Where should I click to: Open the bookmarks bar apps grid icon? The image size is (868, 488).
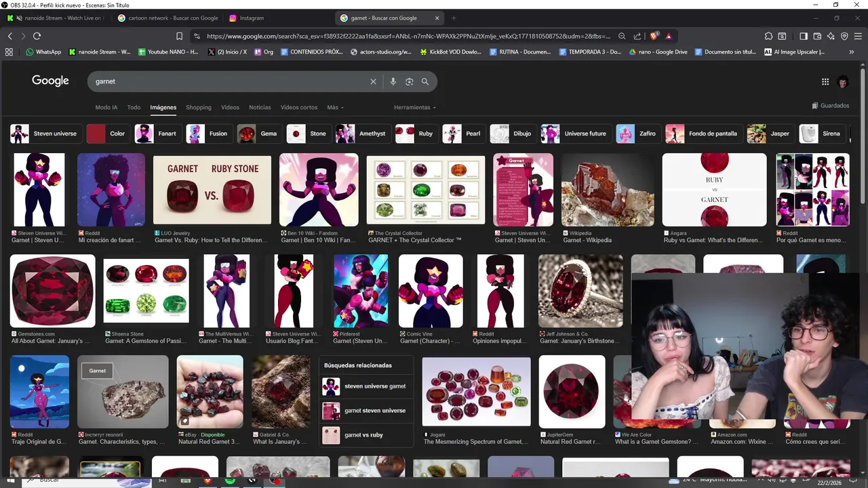pyautogui.click(x=9, y=52)
